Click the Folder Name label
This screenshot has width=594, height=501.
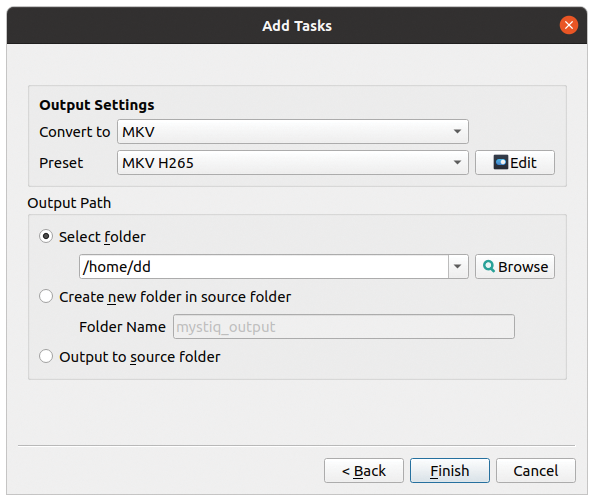(x=122, y=327)
